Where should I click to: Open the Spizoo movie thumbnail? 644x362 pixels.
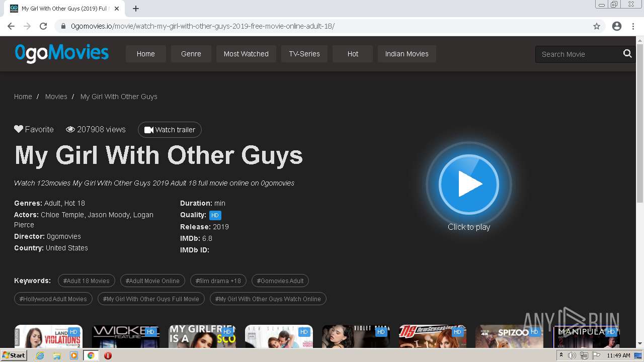[x=509, y=336]
